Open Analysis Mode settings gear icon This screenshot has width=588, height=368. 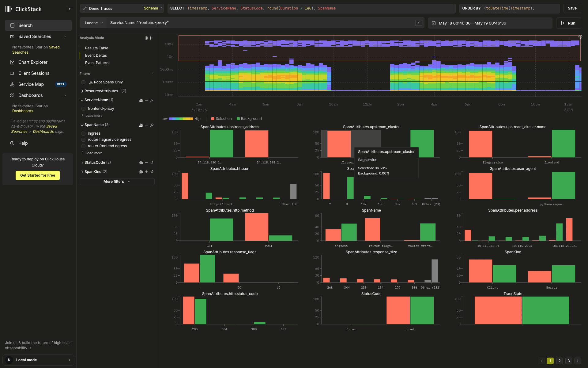(146, 38)
